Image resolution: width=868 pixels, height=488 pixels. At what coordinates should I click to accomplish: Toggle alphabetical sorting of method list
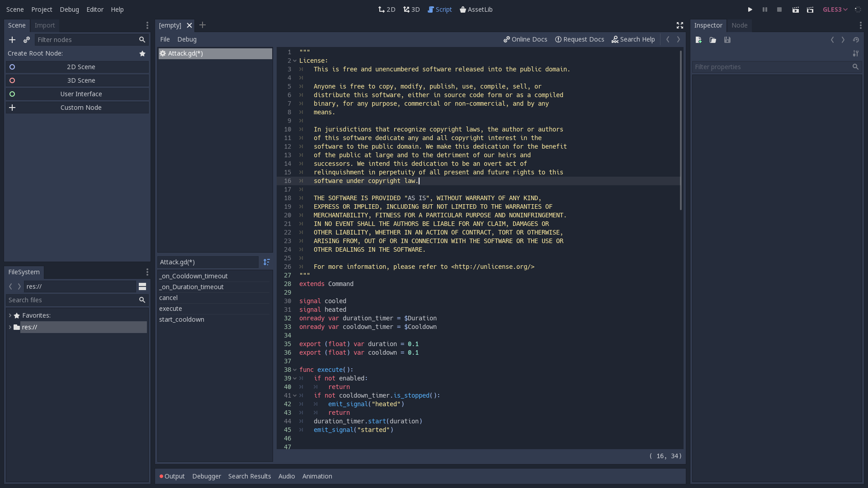[x=267, y=262]
